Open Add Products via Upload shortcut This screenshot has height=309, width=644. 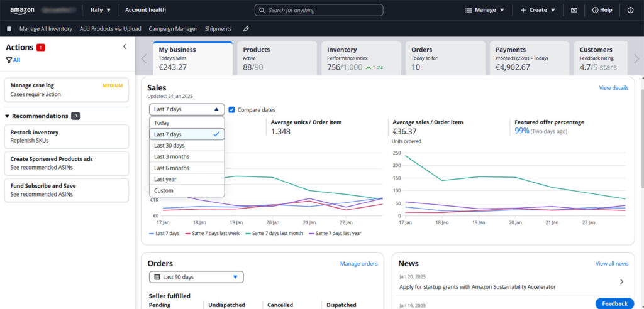coord(111,29)
